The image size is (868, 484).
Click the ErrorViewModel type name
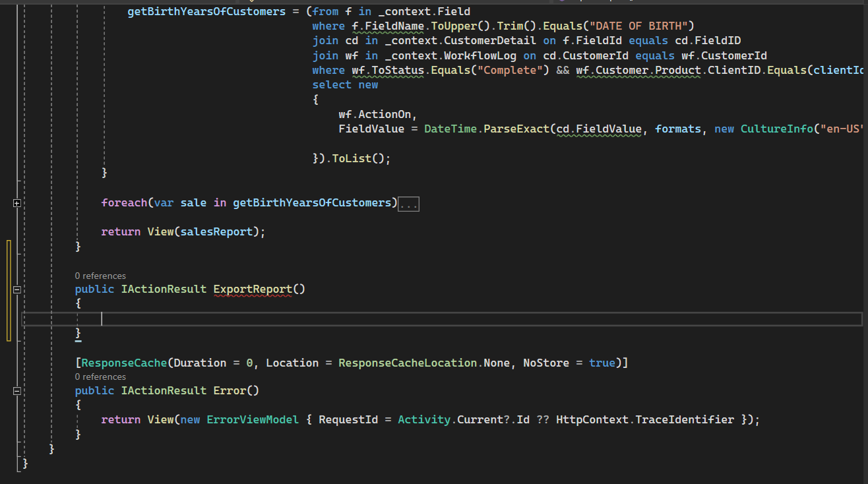click(x=253, y=419)
